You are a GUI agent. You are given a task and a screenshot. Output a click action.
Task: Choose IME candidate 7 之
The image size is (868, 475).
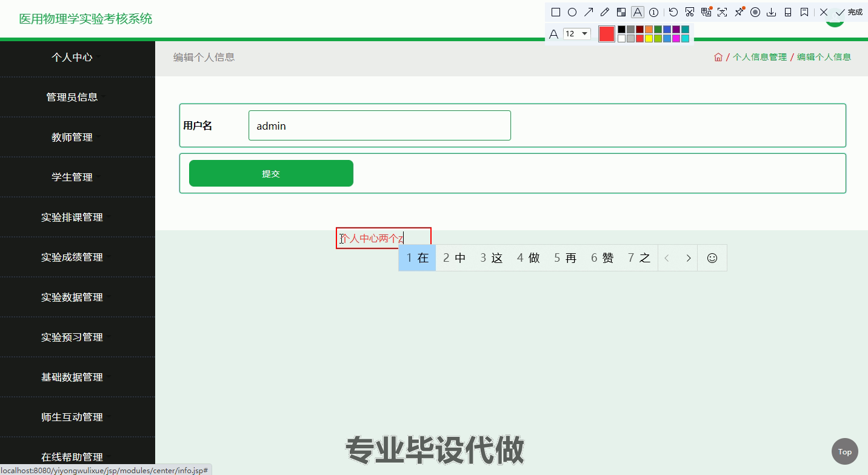pyautogui.click(x=639, y=258)
